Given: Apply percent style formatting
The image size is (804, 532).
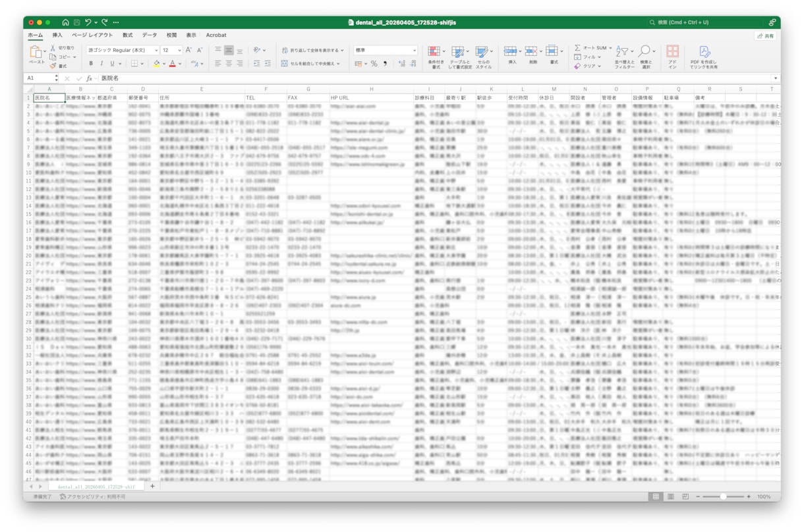Looking at the screenshot, I should [374, 64].
